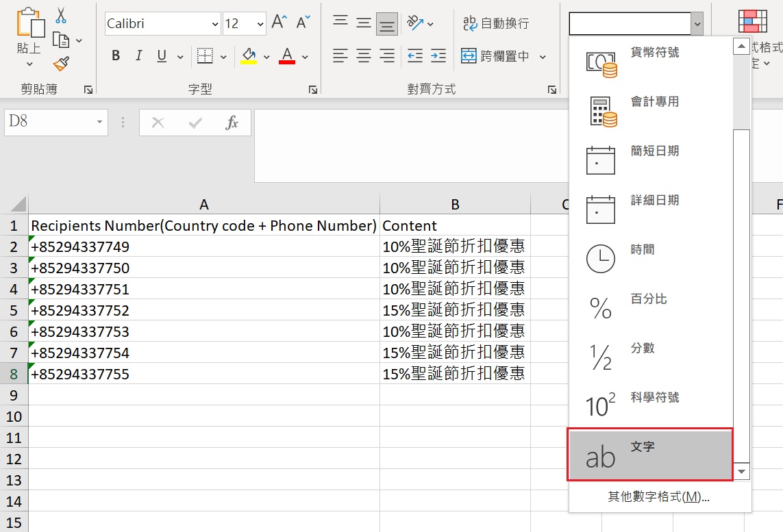Screen dimensions: 783x532
Task: Click cell with +85294337752
Action: (203, 310)
